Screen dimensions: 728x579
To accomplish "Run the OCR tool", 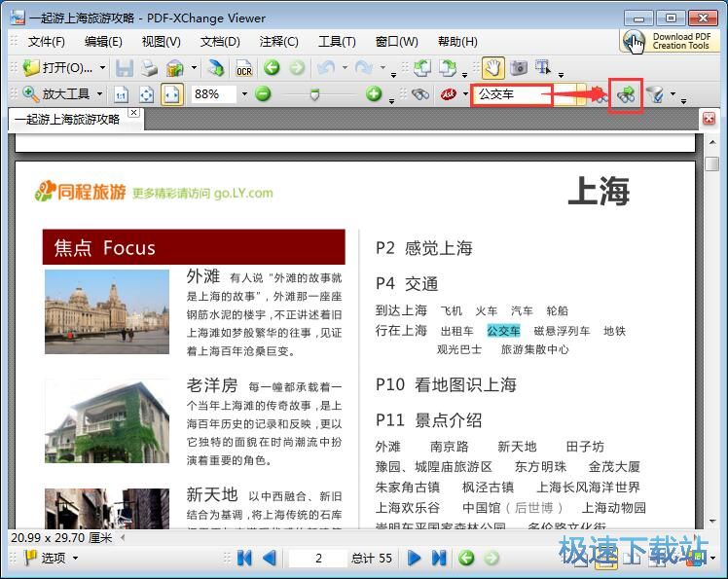I will [x=243, y=68].
